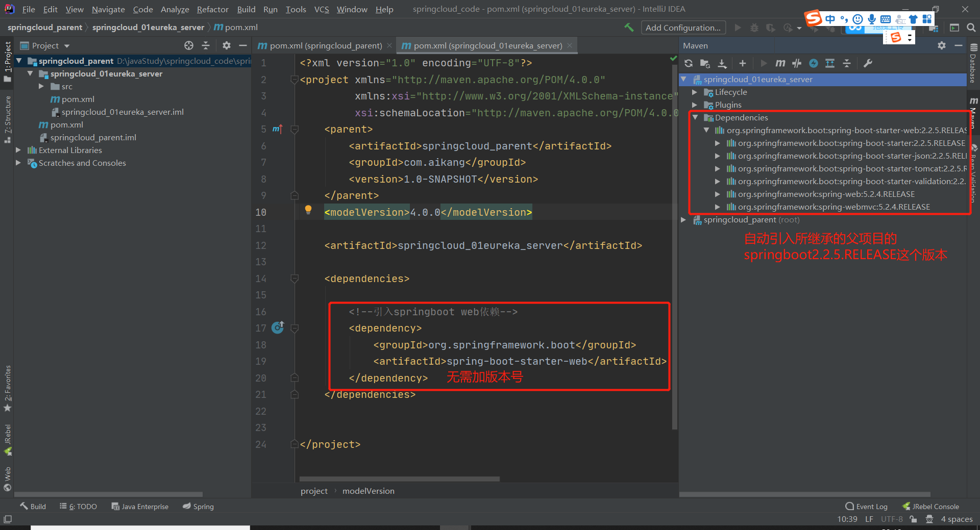The image size is (980, 530).
Task: Click the editor horizontal scrollbar
Action: [x=399, y=479]
